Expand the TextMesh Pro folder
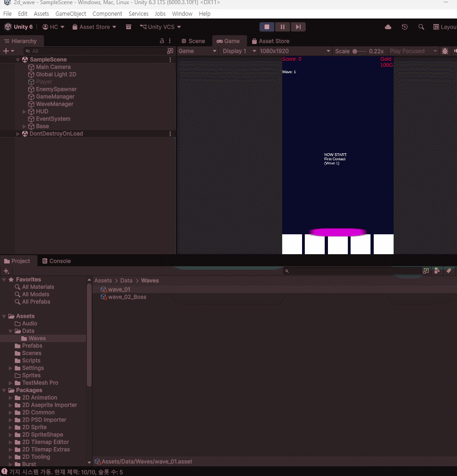The height and width of the screenshot is (476, 457). click(x=10, y=383)
